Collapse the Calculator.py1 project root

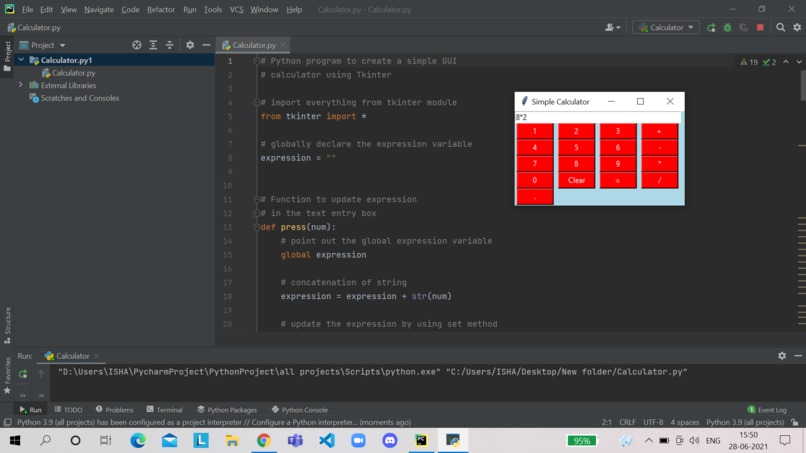(21, 60)
